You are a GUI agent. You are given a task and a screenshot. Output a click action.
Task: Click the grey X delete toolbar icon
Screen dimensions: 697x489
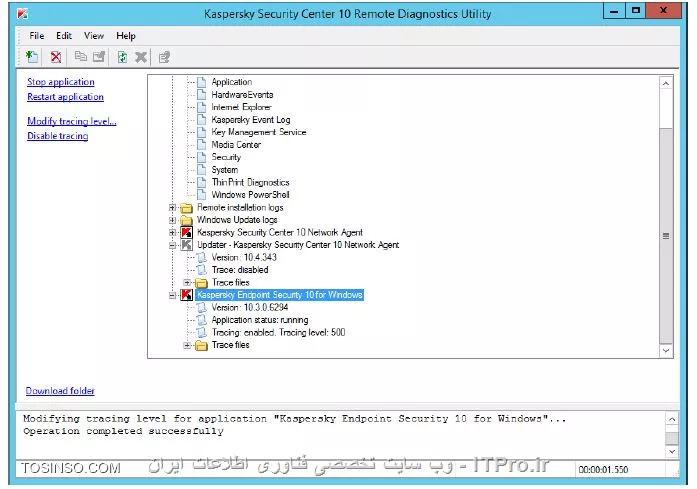pyautogui.click(x=141, y=57)
